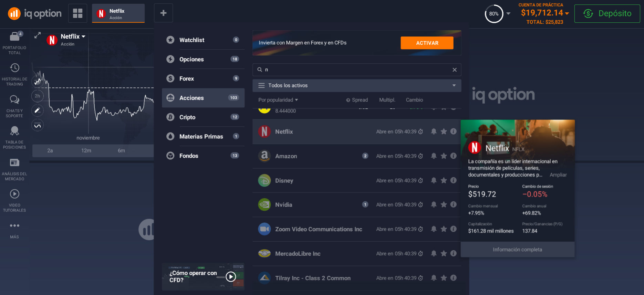
Task: Clear the asset search field
Action: pyautogui.click(x=455, y=70)
